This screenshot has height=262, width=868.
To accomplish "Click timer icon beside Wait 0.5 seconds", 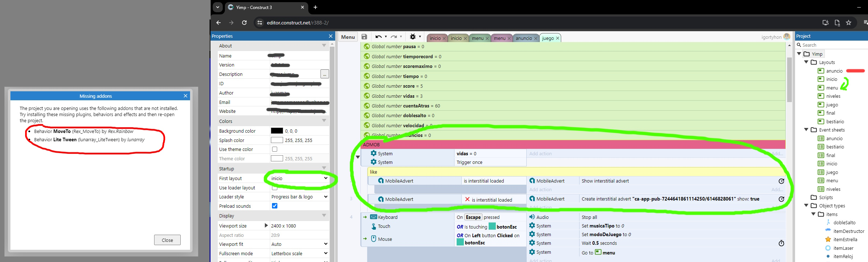I will (781, 243).
